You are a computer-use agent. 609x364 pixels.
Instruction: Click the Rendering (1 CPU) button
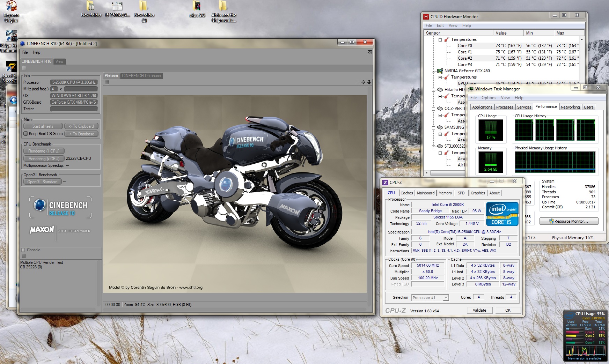click(x=44, y=151)
